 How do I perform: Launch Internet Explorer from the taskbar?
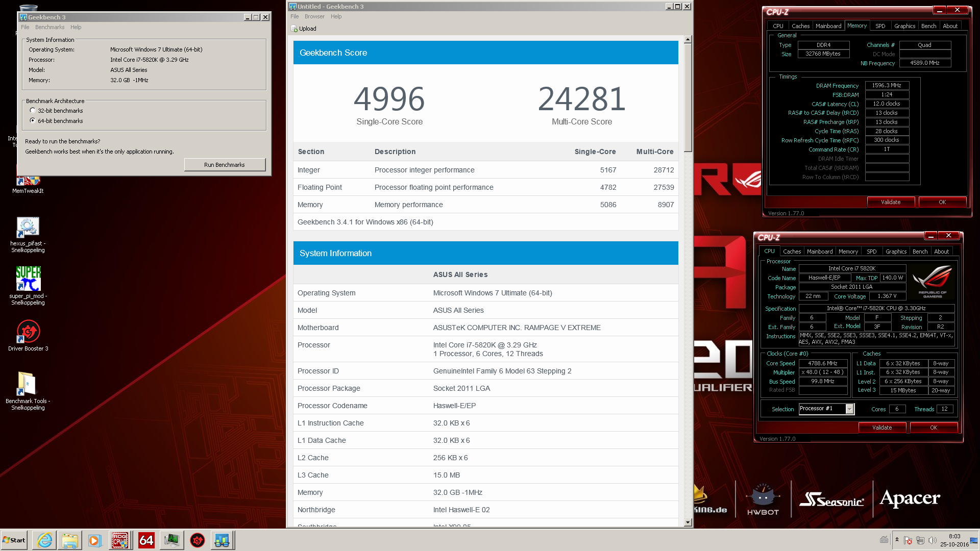[x=44, y=540]
